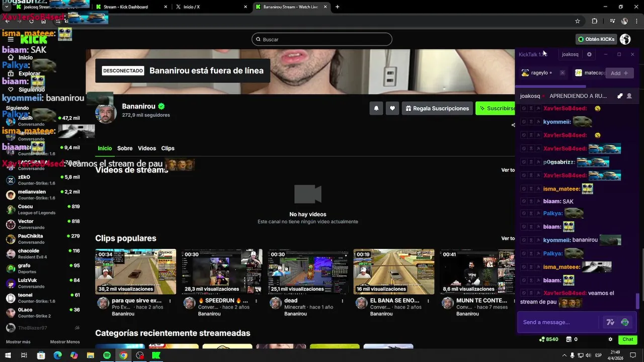The width and height of the screenshot is (644, 362).
Task: Switch to the Sobre tab
Action: point(125,148)
